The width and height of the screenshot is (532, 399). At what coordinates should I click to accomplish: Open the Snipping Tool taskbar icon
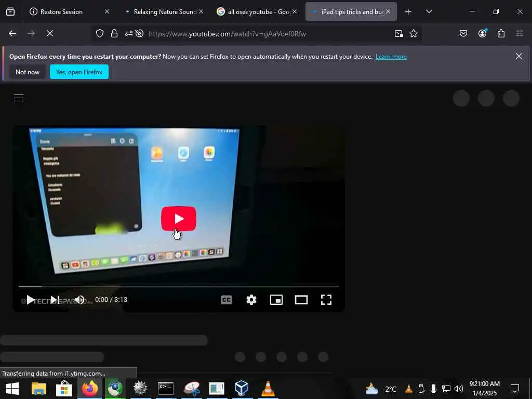click(x=192, y=389)
